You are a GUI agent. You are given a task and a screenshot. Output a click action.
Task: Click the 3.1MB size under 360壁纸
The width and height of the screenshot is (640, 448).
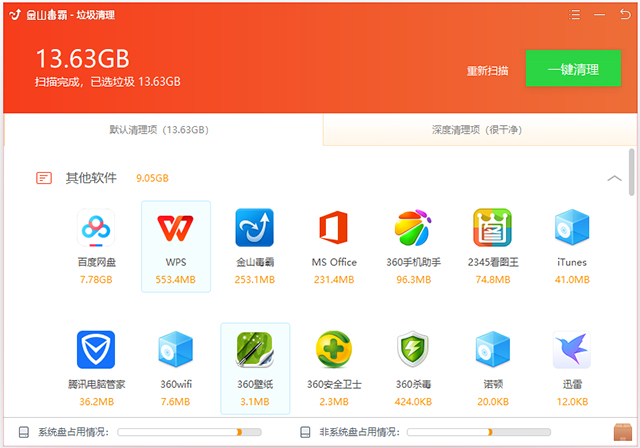point(255,402)
